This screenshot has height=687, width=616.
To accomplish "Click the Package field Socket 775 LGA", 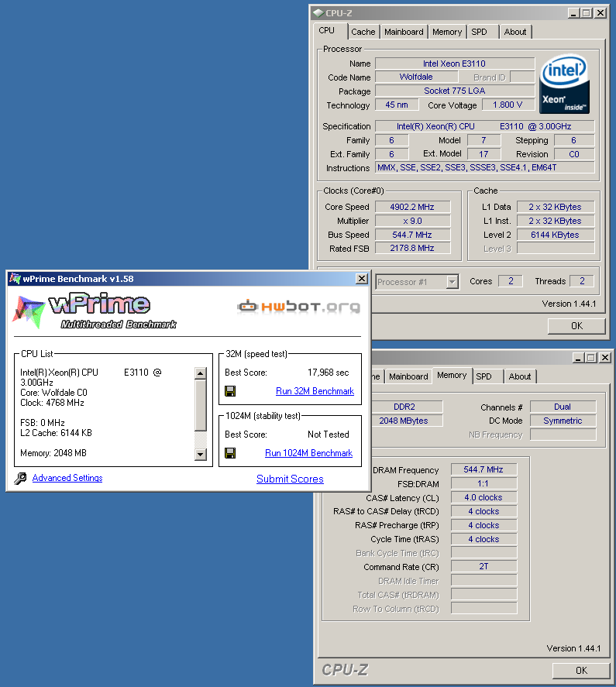I will pos(455,91).
